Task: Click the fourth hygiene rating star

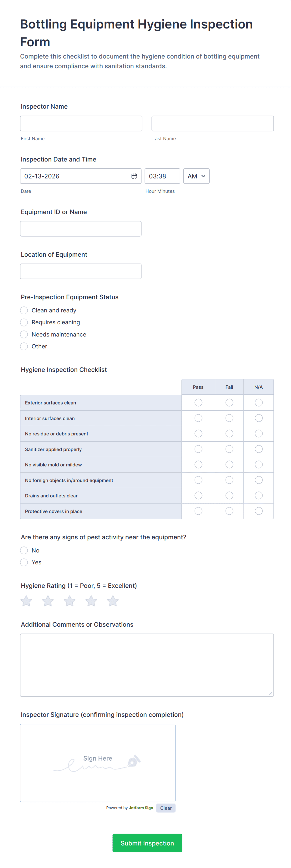Action: tap(91, 601)
